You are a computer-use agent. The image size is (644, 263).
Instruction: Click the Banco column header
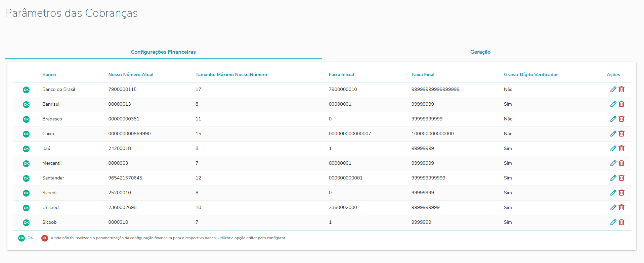(x=49, y=74)
